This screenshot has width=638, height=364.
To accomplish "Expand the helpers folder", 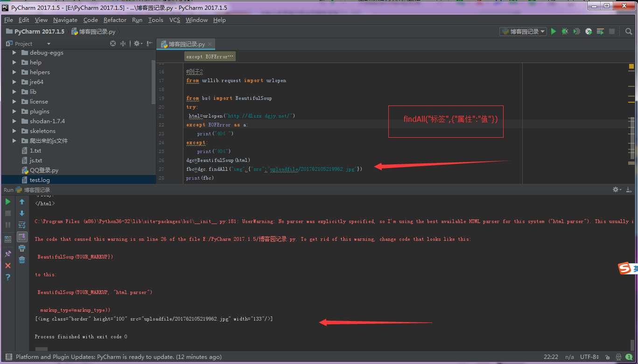I will [x=14, y=72].
